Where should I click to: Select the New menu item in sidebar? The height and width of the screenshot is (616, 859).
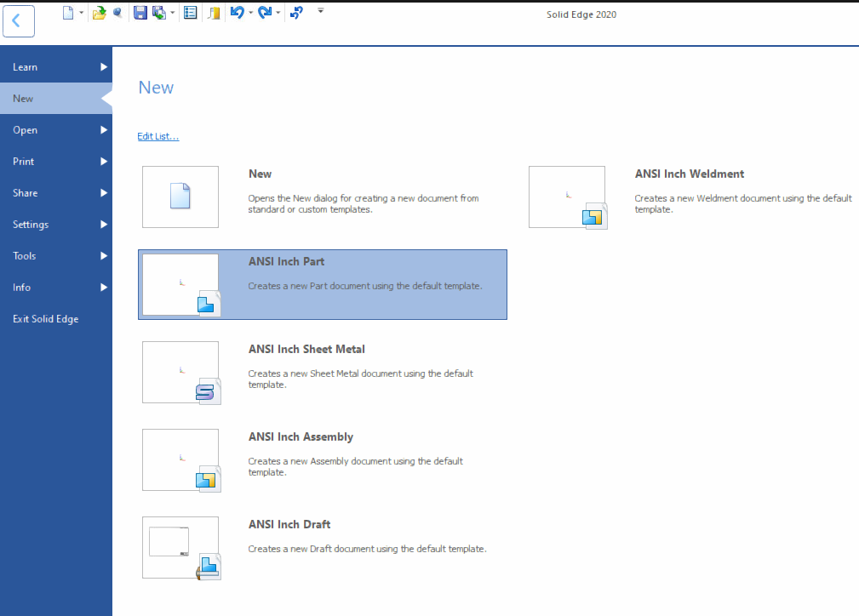pos(56,99)
